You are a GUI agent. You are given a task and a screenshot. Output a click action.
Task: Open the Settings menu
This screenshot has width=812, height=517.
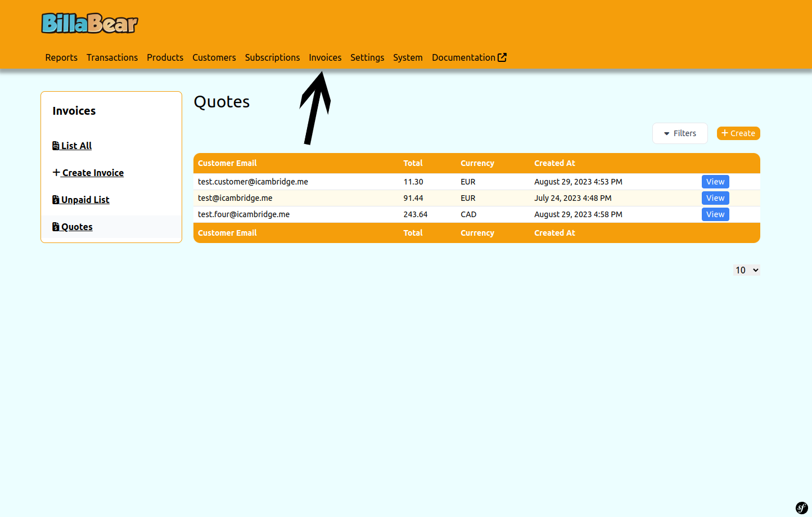tap(367, 57)
